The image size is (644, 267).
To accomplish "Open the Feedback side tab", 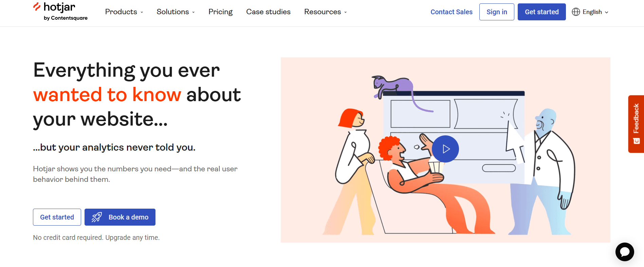I will click(x=636, y=124).
